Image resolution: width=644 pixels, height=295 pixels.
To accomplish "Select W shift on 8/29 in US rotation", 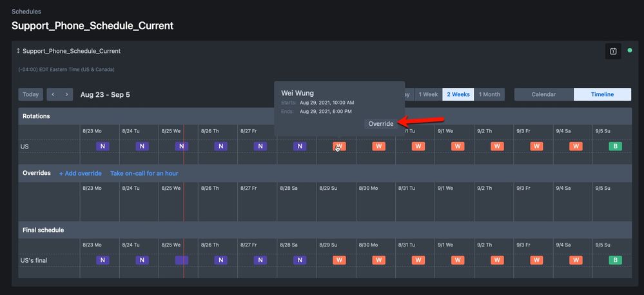I will [339, 146].
